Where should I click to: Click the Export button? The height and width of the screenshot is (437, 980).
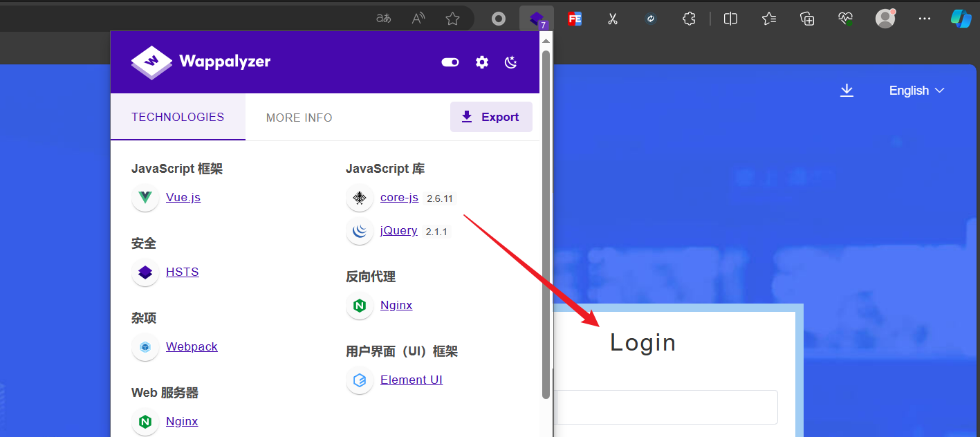(x=491, y=117)
